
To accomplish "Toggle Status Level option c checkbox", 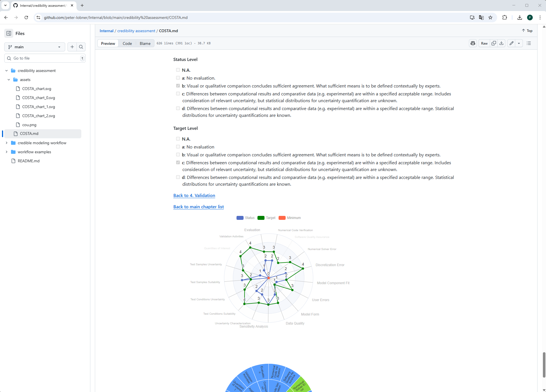I will pyautogui.click(x=178, y=93).
